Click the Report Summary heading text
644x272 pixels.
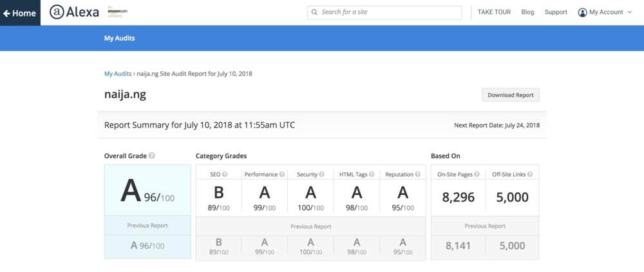coord(200,125)
